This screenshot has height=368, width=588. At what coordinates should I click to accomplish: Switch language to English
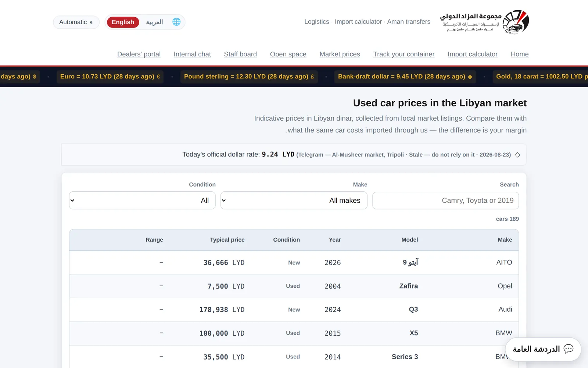point(123,22)
